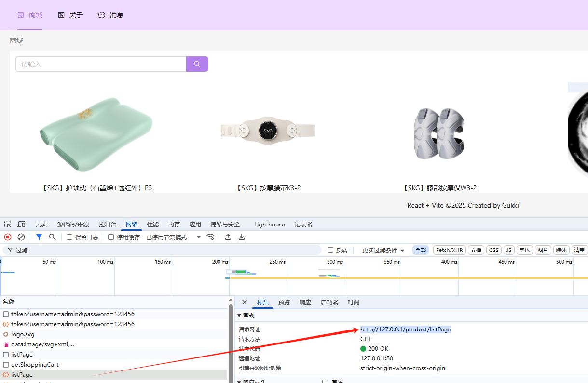Viewport: 588px width, 383px height.
Task: Close the request details panel X
Action: (245, 302)
